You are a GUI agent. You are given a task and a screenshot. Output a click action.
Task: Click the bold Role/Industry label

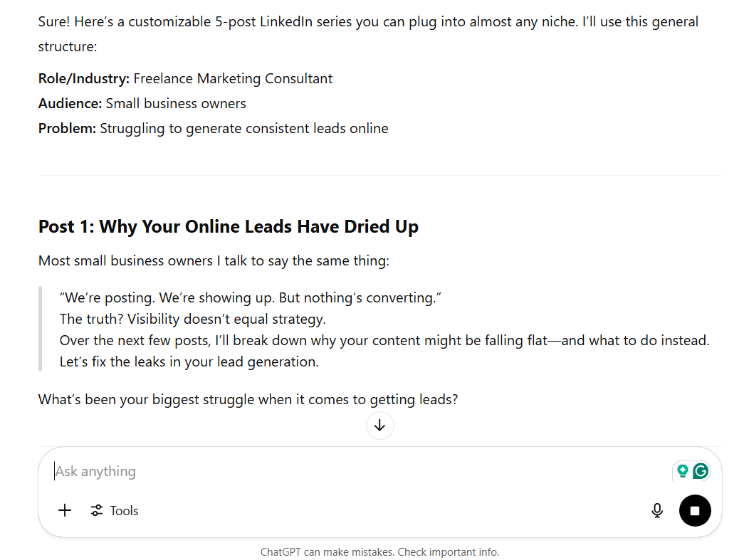(x=84, y=79)
